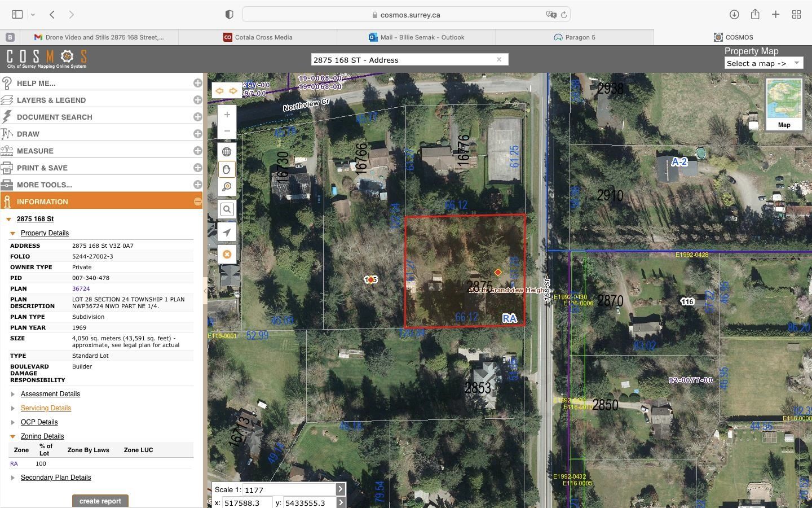Open the boxed map search tool

coord(227,209)
